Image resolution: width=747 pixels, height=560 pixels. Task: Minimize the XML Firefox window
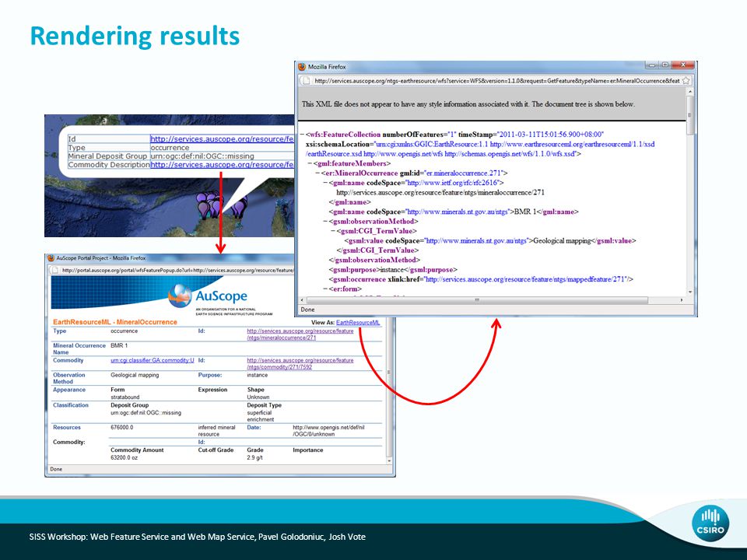pos(653,65)
